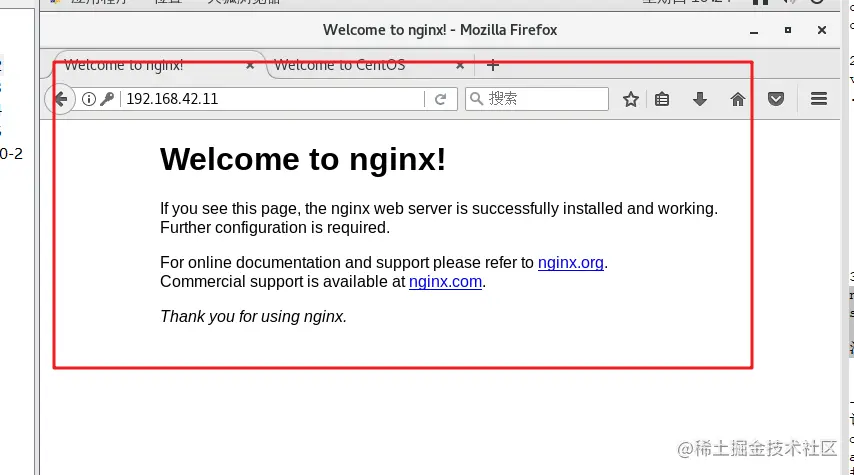
Task: Click the search magnifier icon
Action: 476,99
